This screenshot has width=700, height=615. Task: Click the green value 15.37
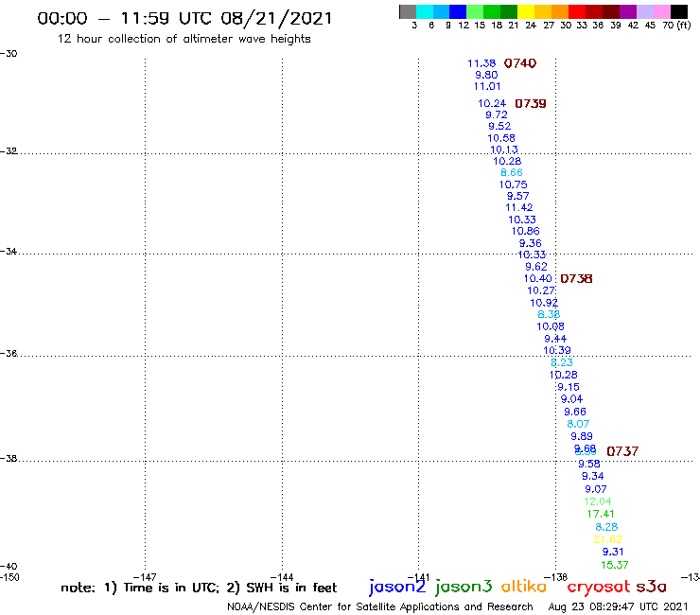coord(615,565)
